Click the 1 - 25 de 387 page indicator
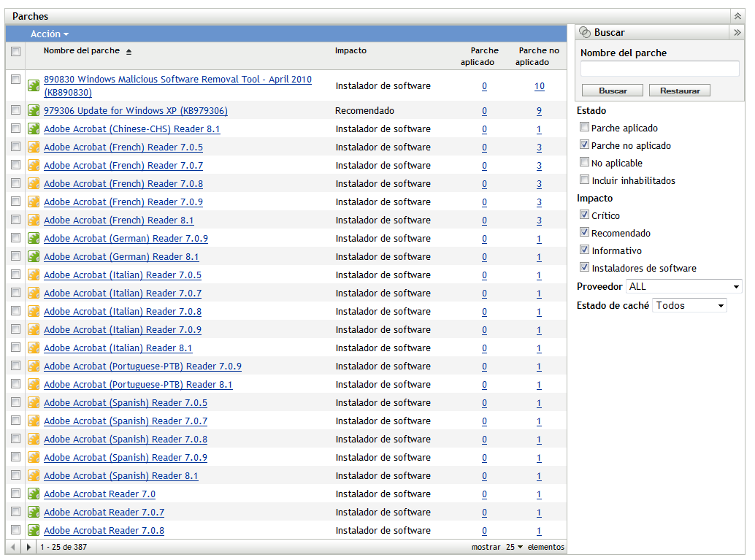755x560 pixels. [x=64, y=547]
